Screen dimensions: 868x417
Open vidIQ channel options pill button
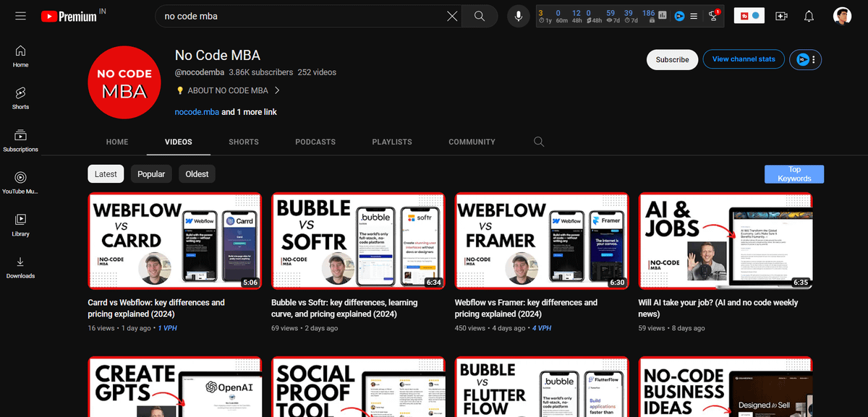(806, 60)
